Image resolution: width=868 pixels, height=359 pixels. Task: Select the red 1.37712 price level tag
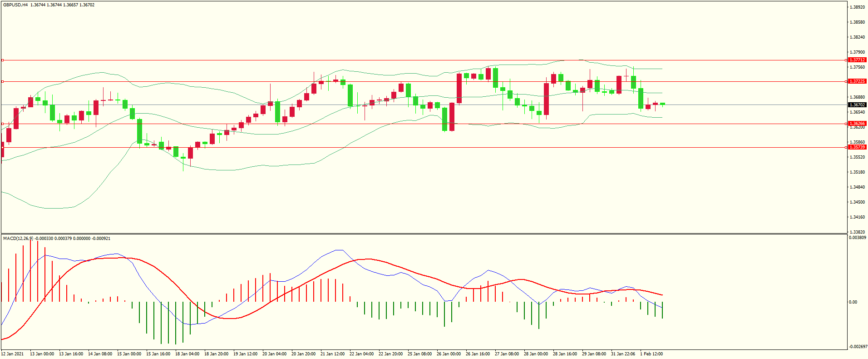click(x=857, y=60)
